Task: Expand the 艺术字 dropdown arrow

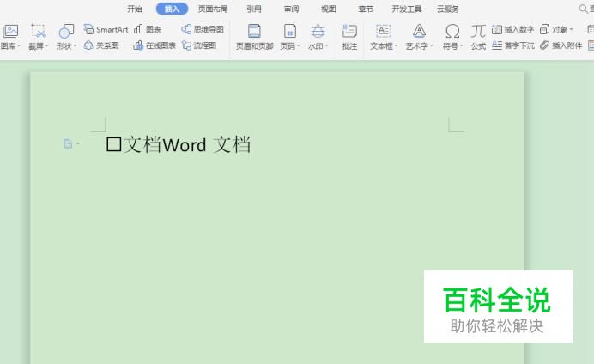Action: click(x=431, y=45)
